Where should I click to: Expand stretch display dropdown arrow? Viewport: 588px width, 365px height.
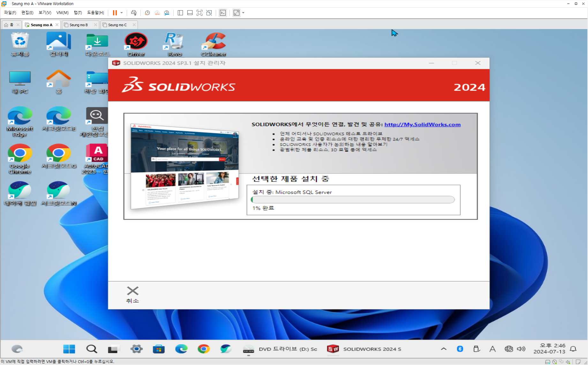coord(243,13)
